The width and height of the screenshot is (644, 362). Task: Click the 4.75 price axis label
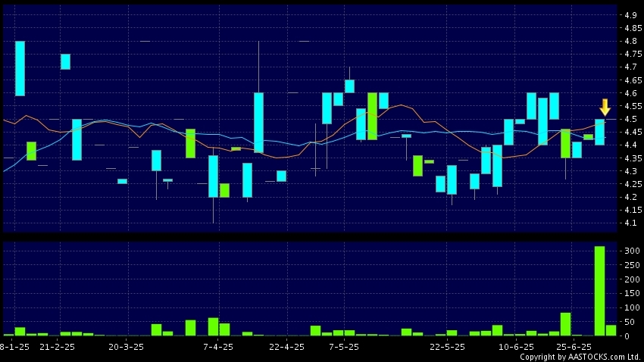[x=633, y=55]
